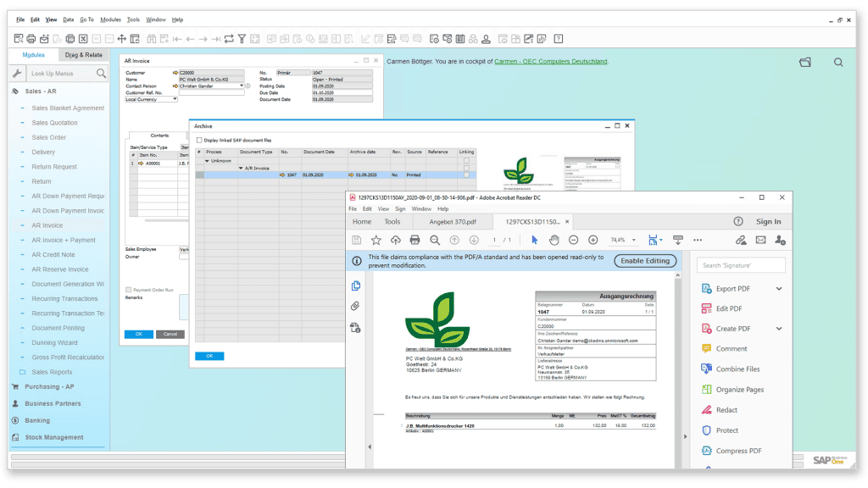Open Carmen - OEC Computers Deutschland cockpit link
Screen dimensions: 868x488
551,61
